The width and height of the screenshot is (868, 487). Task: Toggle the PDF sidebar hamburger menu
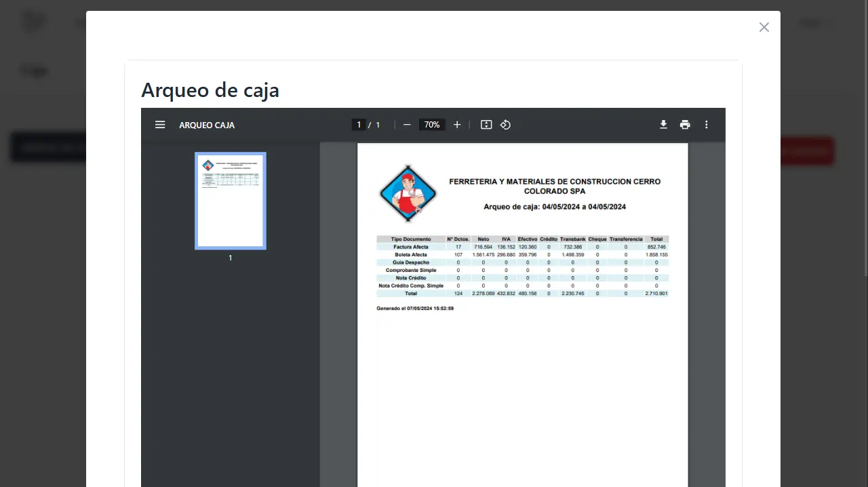(x=160, y=125)
